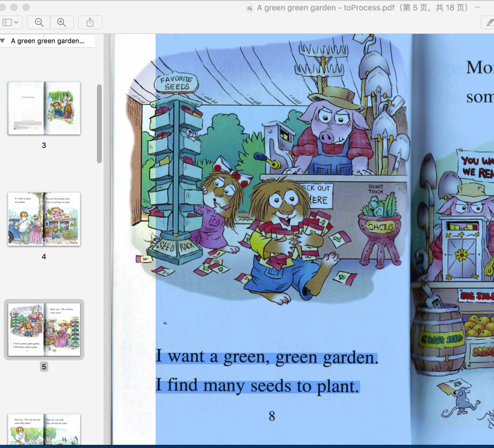Viewport: 494px width, 448px height.
Task: Click the markup pen toolbar icon
Action: pos(489,22)
